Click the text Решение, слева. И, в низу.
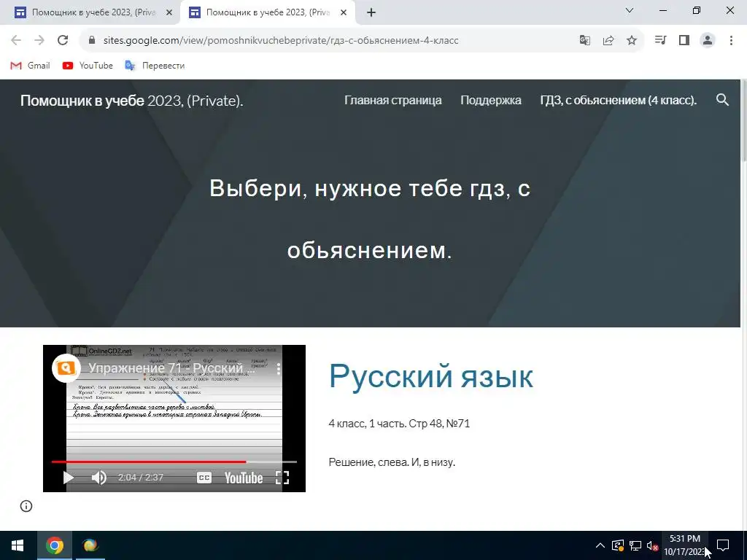The image size is (747, 560). (x=392, y=462)
